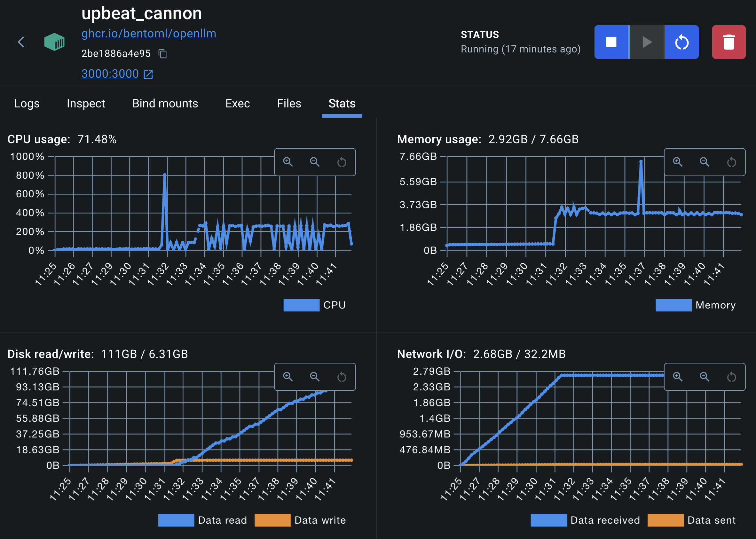
Task: Copy the container ID 2be1886a4e95
Action: point(163,53)
